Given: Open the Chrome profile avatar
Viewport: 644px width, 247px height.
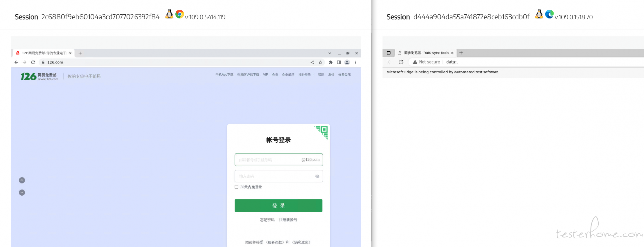Looking at the screenshot, I should pyautogui.click(x=347, y=62).
